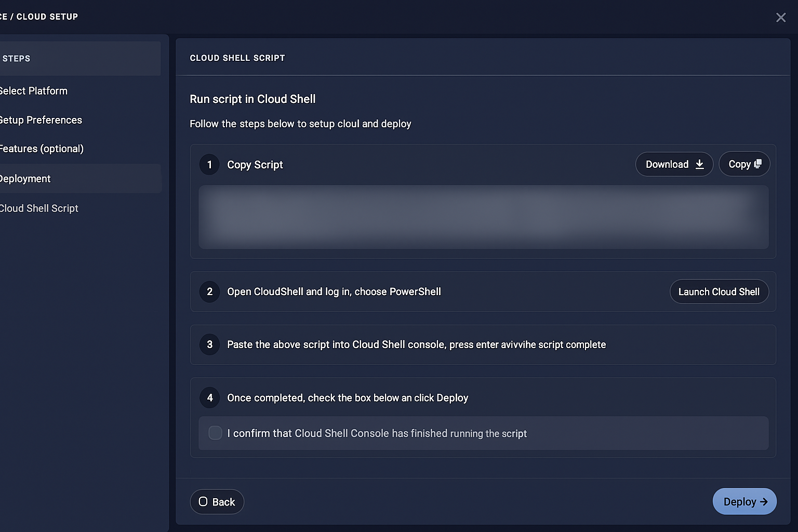Click the step 2 number badge
798x532 pixels.
point(209,291)
